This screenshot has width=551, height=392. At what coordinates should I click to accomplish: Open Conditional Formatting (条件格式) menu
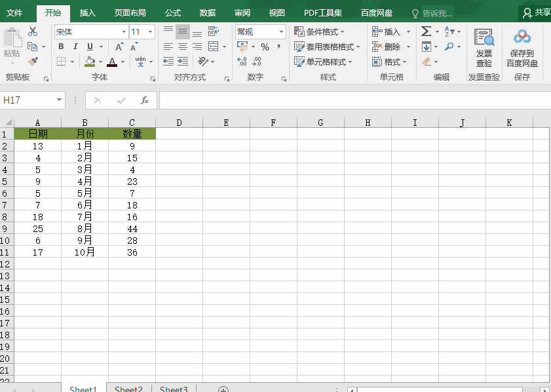319,31
